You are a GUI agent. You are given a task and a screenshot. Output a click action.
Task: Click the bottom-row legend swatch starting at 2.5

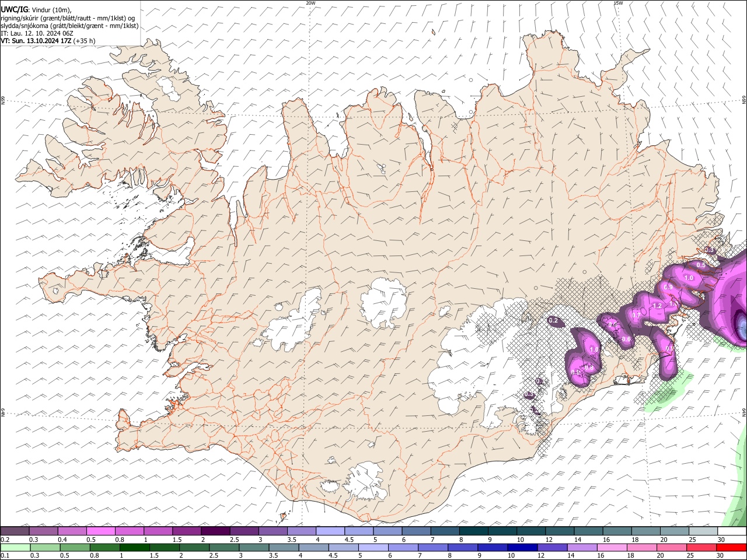[224, 548]
